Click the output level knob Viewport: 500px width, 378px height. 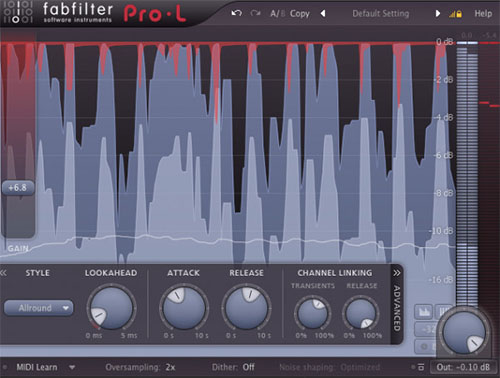point(464,332)
